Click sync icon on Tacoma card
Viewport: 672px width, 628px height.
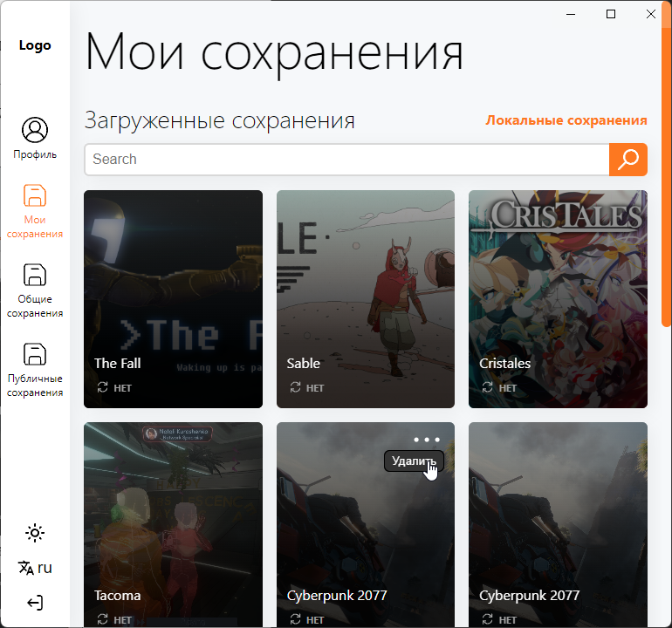102,619
